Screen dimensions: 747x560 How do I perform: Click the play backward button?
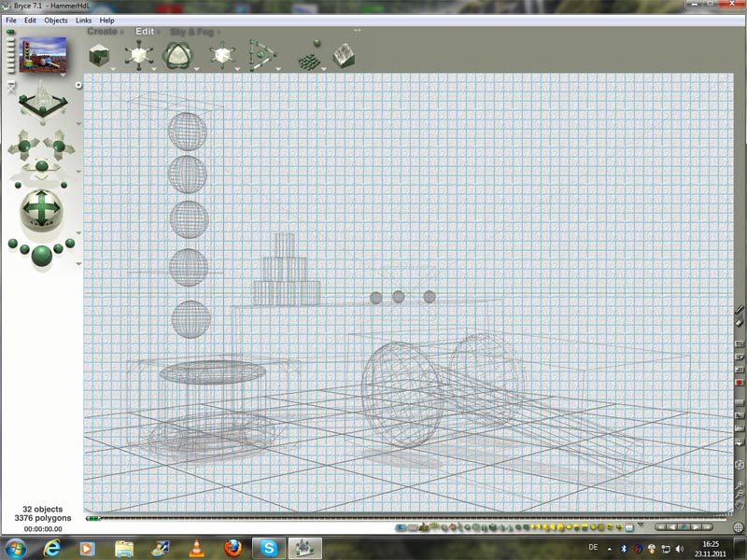pyautogui.click(x=672, y=527)
